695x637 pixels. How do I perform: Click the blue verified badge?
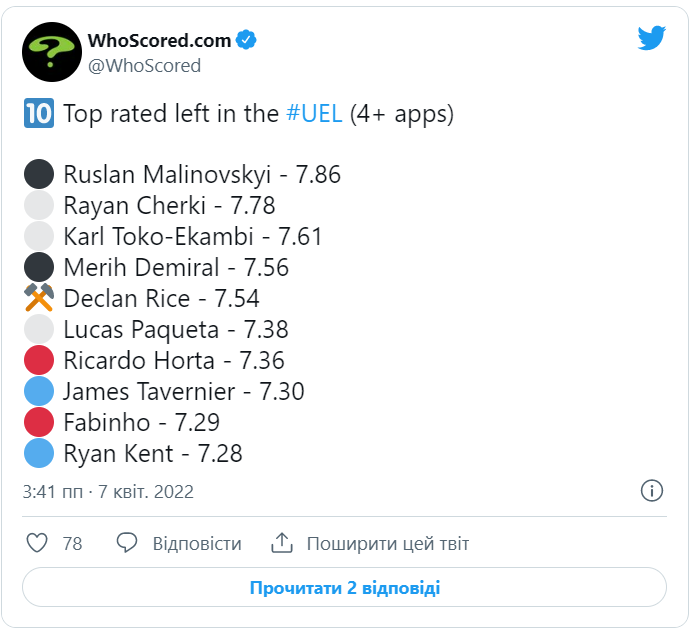(x=247, y=40)
